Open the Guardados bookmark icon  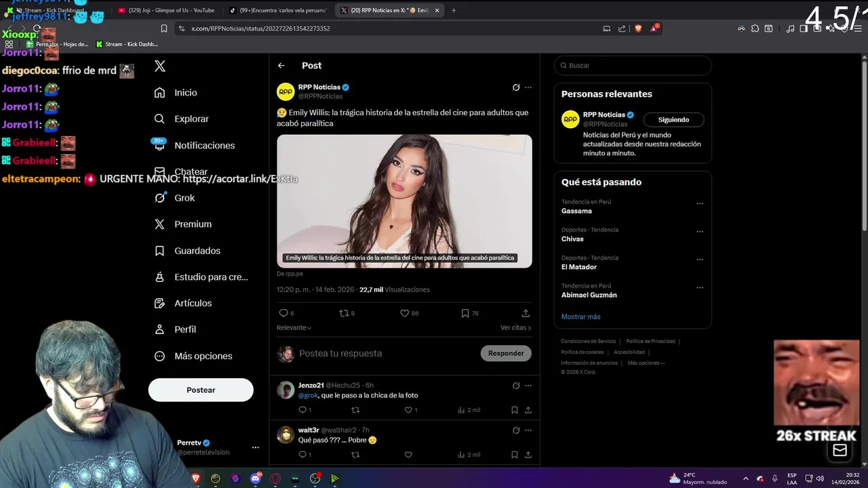pos(159,251)
